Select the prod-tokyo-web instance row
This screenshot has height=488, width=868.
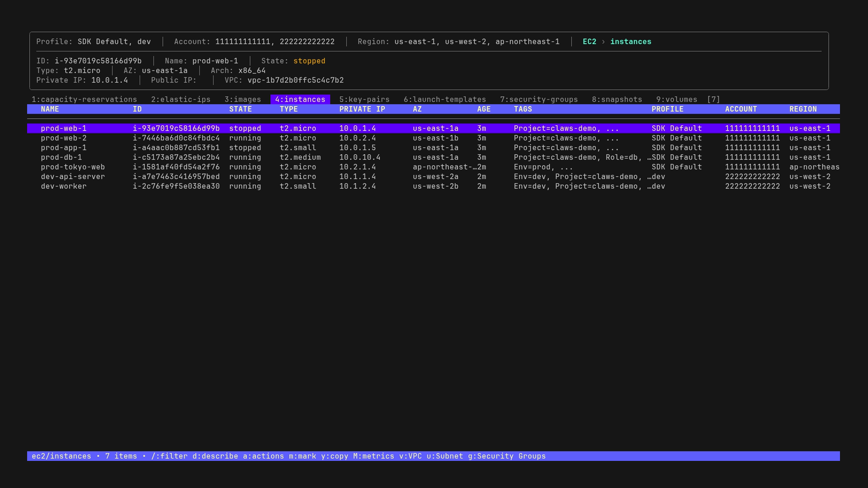tap(73, 167)
